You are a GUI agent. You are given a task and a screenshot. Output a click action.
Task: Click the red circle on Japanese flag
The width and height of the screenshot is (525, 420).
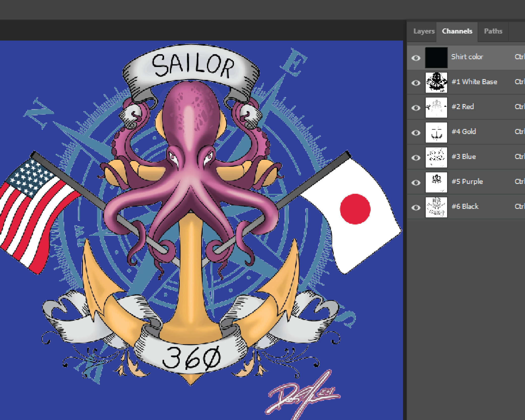(x=355, y=209)
